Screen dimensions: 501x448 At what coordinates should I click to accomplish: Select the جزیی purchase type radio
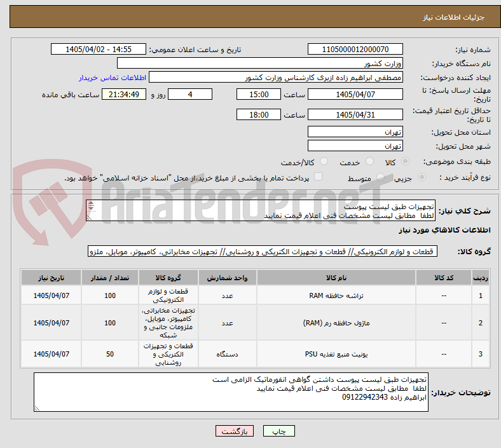click(x=422, y=177)
